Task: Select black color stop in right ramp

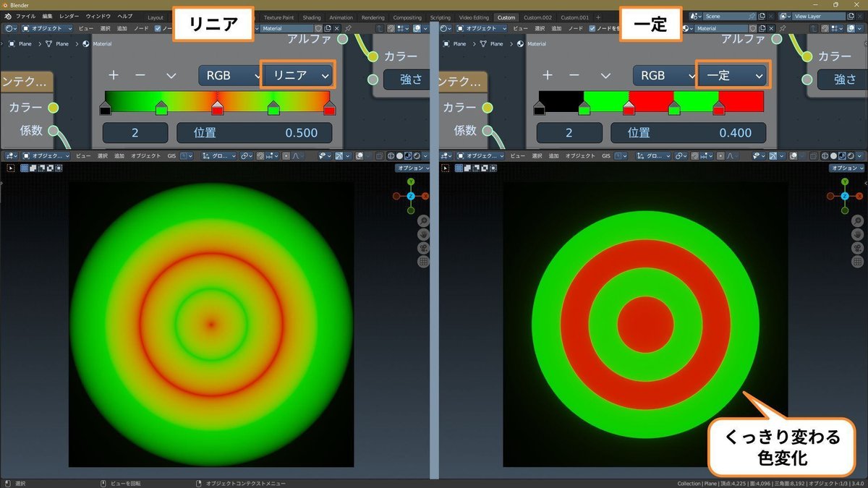Action: [539, 108]
